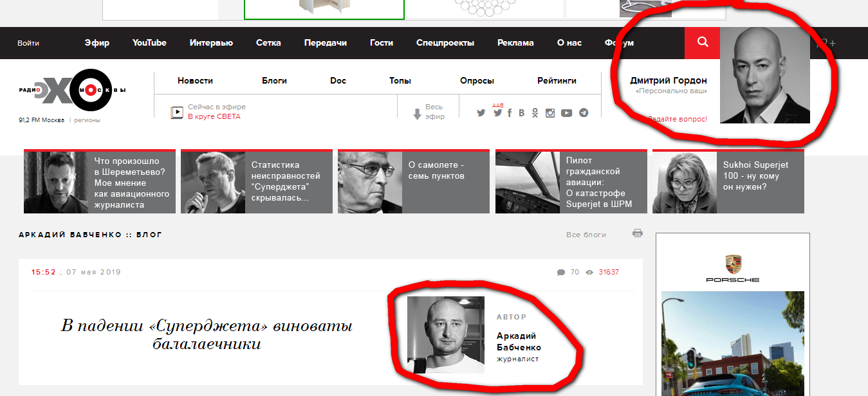Open the Гости menu item
The width and height of the screenshot is (868, 396).
pyautogui.click(x=382, y=43)
